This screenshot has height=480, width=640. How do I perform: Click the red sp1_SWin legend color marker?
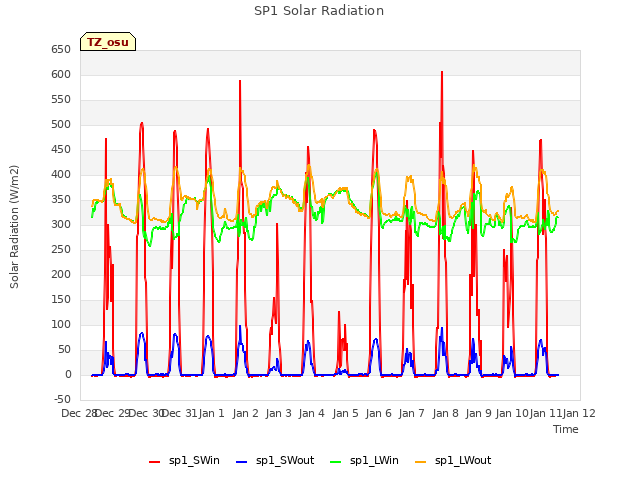point(155,462)
